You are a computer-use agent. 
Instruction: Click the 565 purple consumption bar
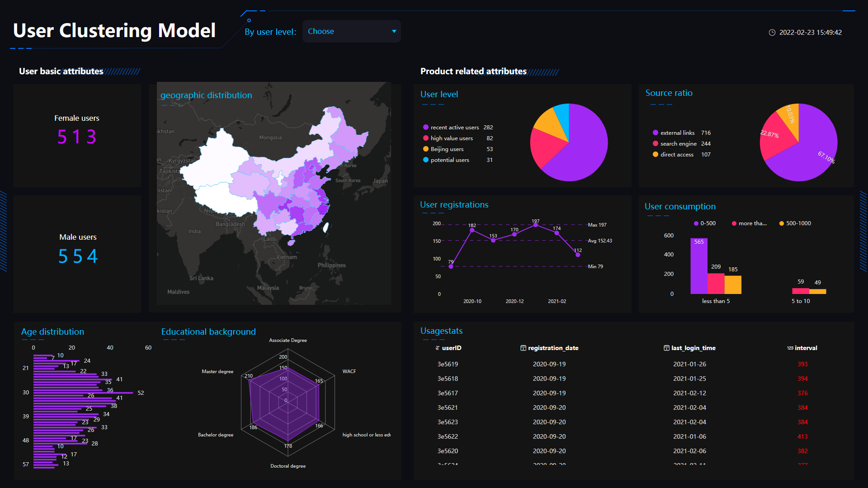[699, 266]
